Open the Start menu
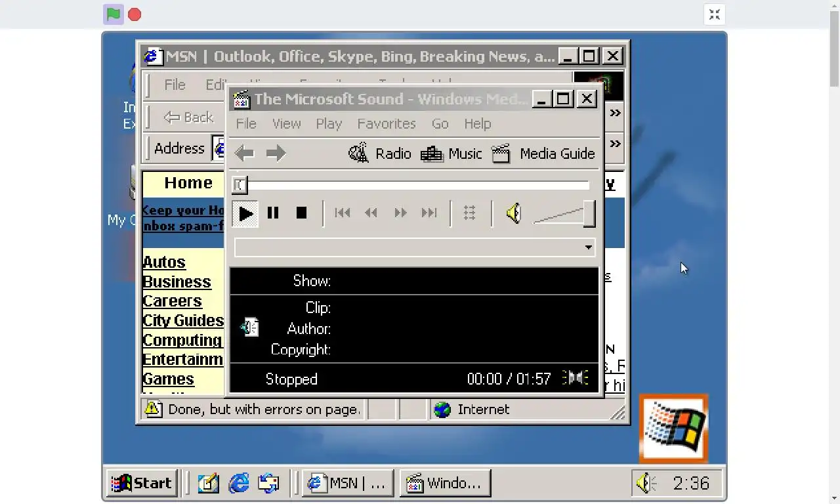Screen dimensions: 840x504 pos(142,484)
